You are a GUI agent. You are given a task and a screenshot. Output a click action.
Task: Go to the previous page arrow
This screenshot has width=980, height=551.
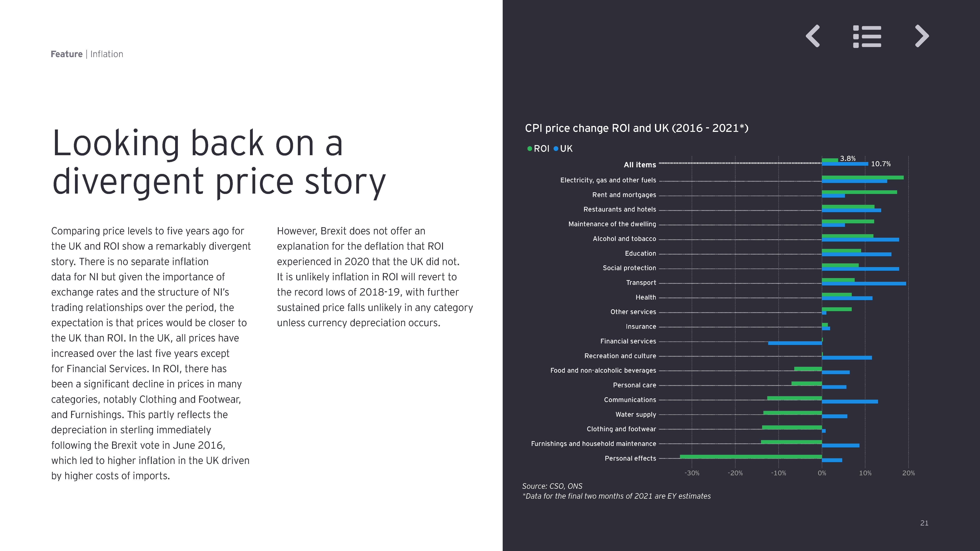coord(813,37)
